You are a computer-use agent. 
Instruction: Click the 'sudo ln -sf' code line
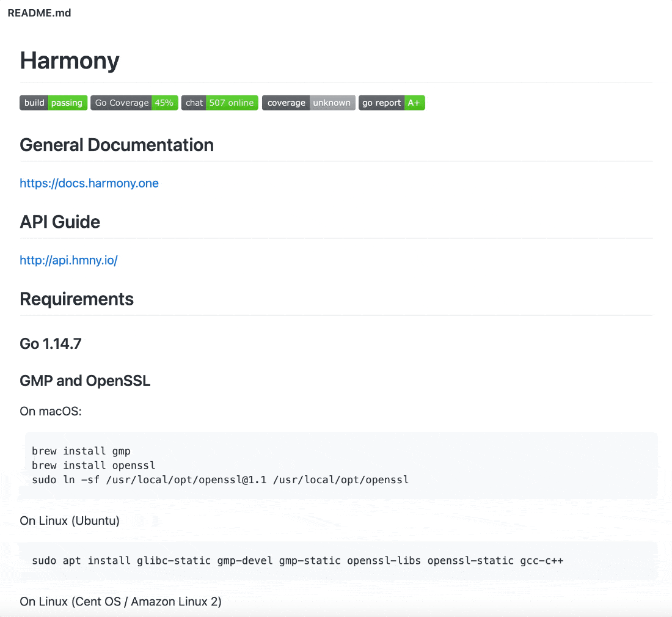click(221, 480)
